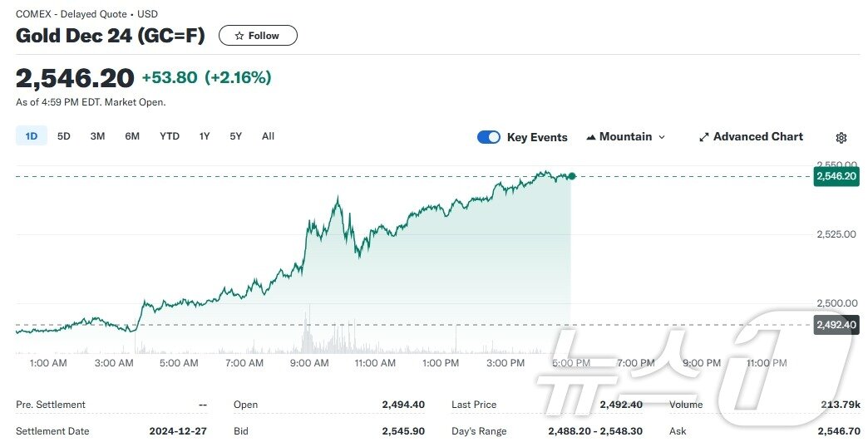Switch to the 5D time range
868x442 pixels.
coord(64,136)
